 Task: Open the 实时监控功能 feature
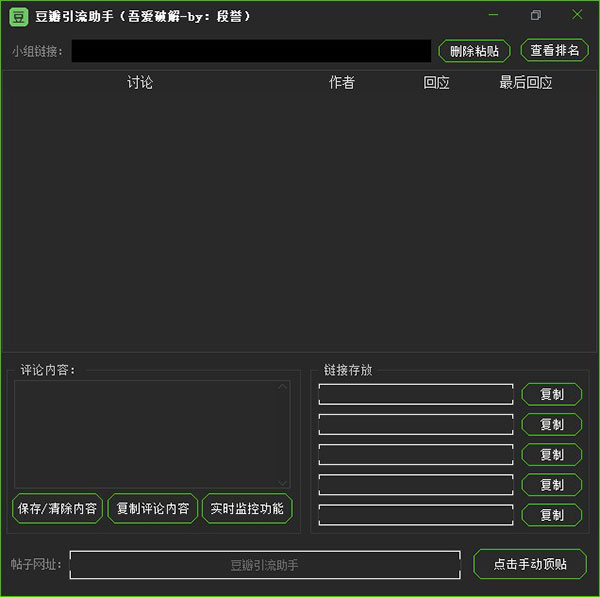pos(247,509)
